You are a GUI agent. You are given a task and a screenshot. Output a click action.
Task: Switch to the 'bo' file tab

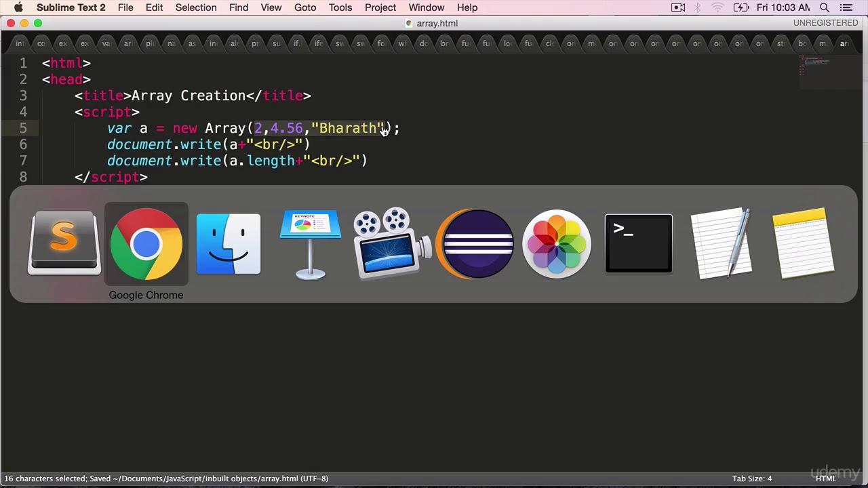(802, 43)
